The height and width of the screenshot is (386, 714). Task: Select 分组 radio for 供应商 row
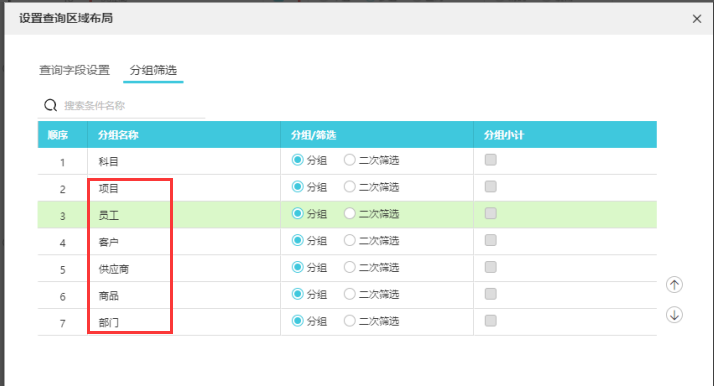pos(298,267)
